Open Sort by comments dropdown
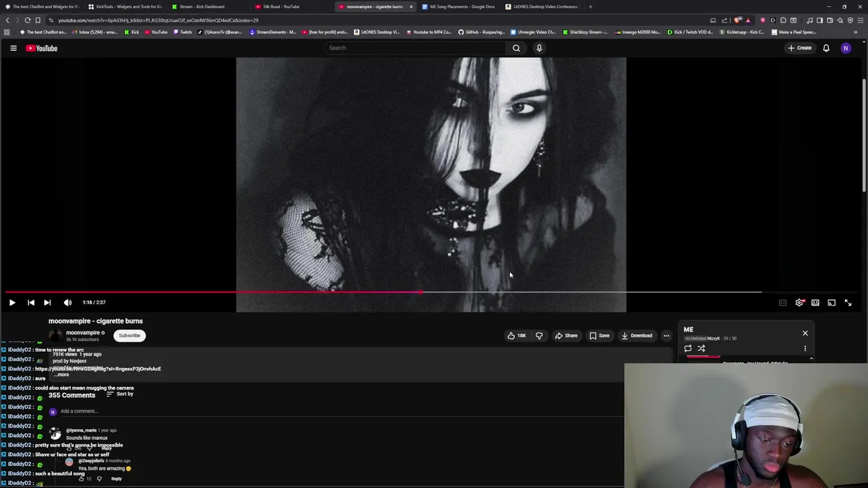 120,394
